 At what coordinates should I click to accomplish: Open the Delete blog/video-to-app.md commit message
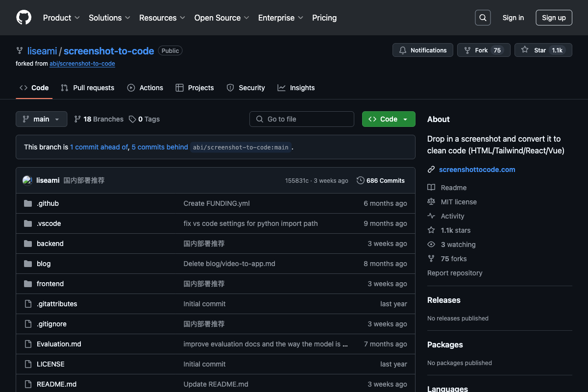point(229,264)
